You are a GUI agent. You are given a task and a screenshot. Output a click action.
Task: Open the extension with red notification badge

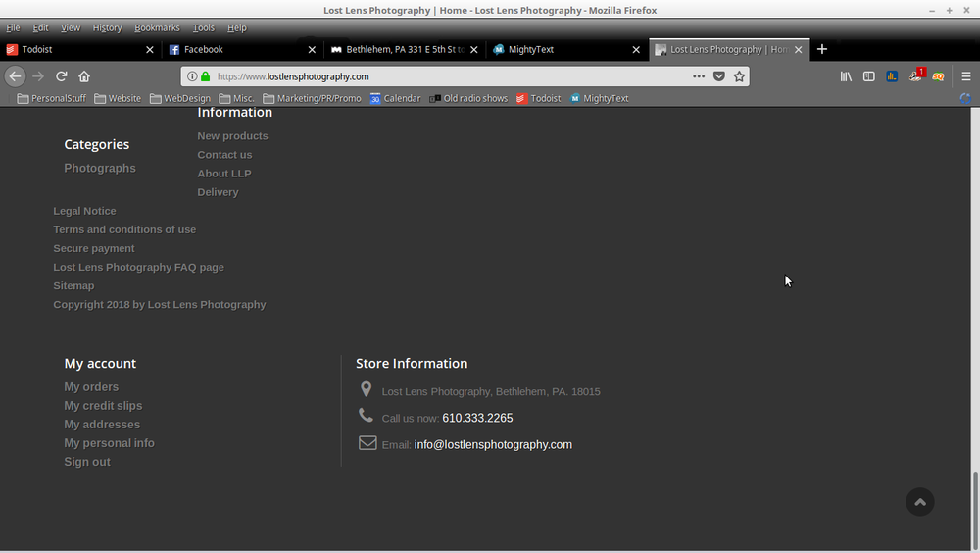[915, 75]
